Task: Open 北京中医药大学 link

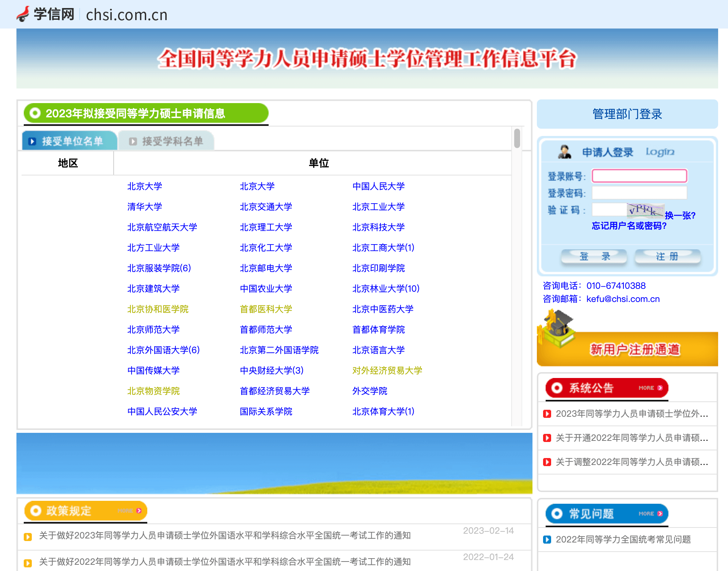Action: (383, 309)
